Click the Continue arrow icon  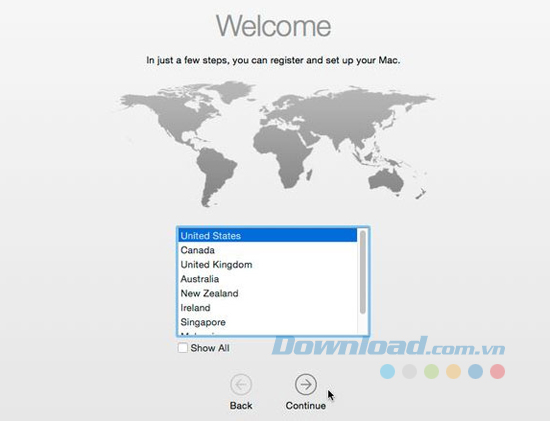(x=306, y=385)
